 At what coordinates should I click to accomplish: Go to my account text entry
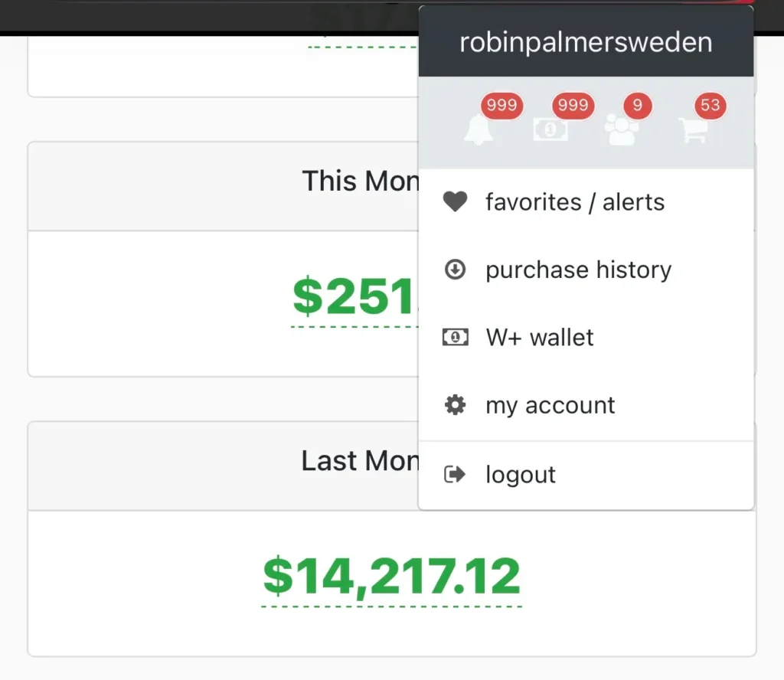tap(550, 405)
